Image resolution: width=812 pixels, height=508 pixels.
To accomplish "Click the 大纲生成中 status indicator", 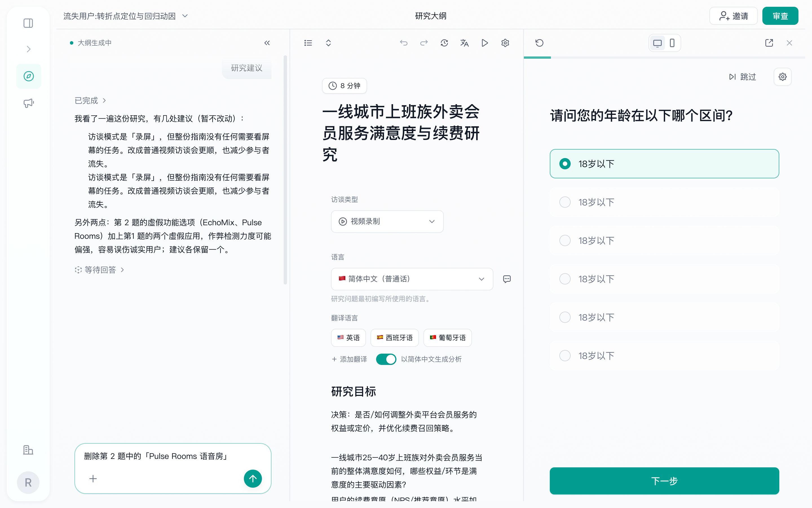I will 91,43.
